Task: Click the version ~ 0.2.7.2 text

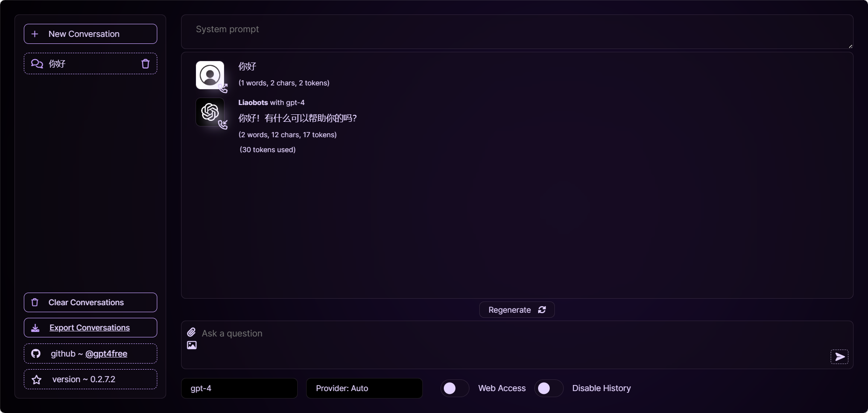Action: pyautogui.click(x=84, y=379)
